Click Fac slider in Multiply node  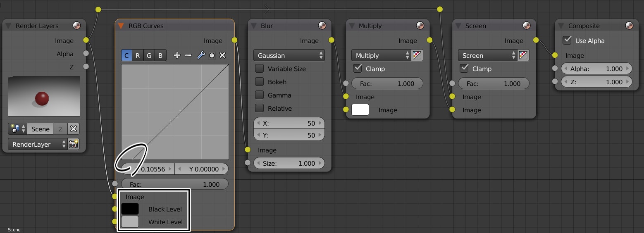click(x=387, y=83)
